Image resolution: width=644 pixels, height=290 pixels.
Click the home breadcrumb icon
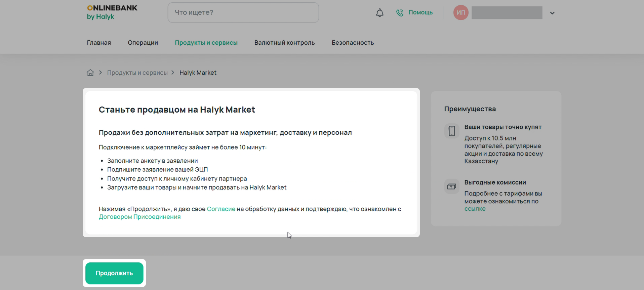(90, 73)
